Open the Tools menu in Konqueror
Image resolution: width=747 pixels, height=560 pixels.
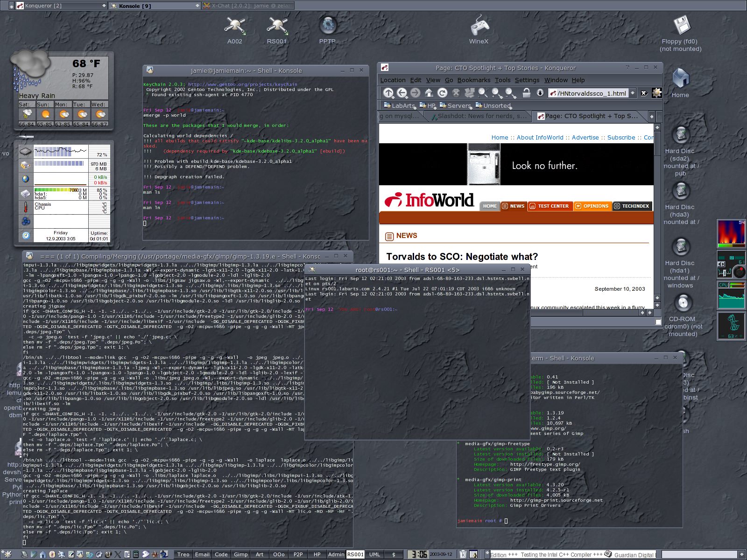(x=502, y=80)
